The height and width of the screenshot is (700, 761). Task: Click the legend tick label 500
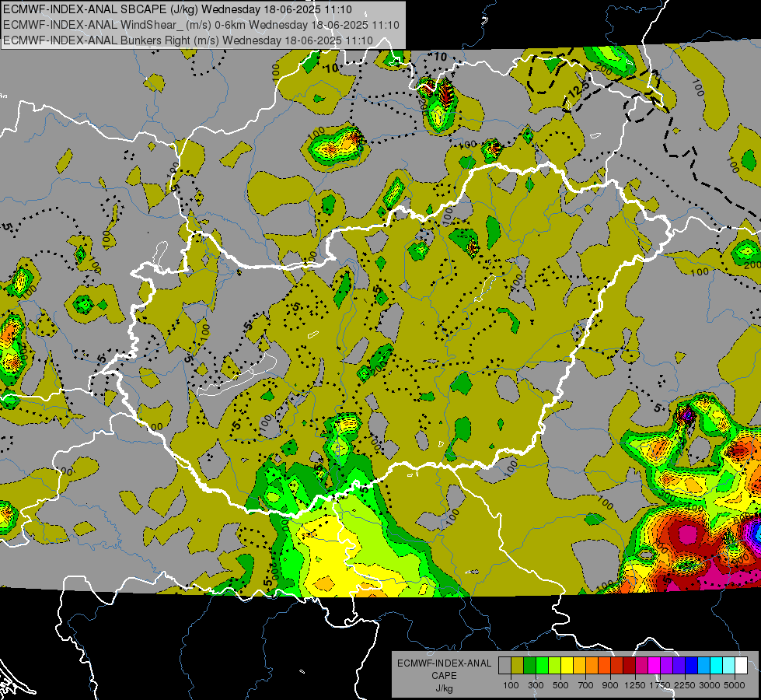click(x=560, y=685)
